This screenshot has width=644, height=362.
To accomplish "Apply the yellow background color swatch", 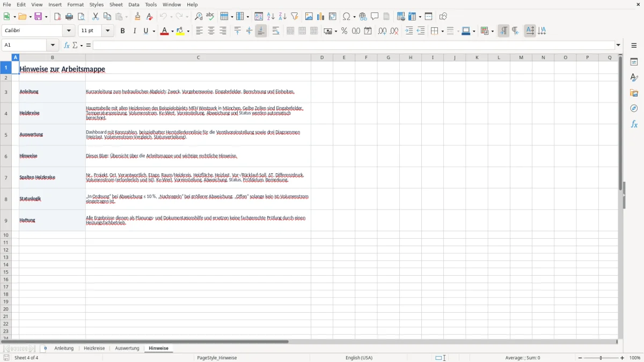I will point(180,31).
